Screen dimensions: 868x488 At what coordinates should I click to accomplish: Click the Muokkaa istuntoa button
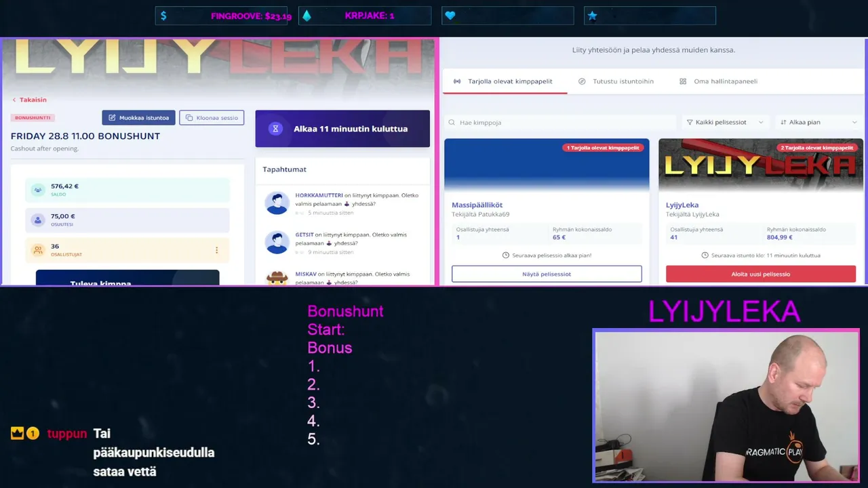tap(139, 118)
